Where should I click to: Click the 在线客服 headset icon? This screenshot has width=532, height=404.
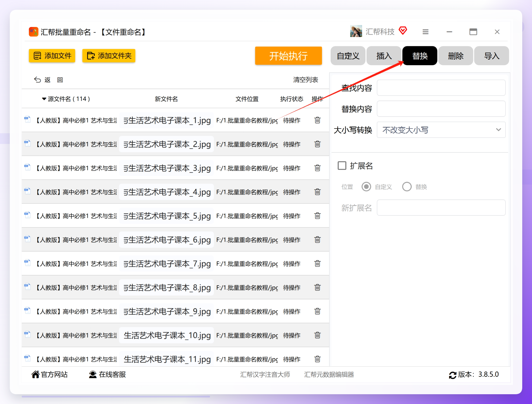coord(93,374)
